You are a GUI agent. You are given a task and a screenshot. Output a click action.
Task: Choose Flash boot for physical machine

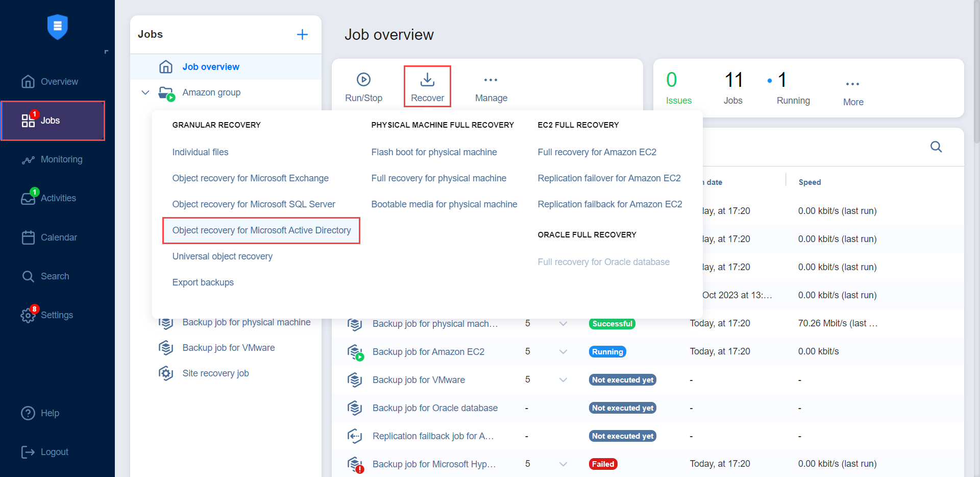(x=434, y=152)
